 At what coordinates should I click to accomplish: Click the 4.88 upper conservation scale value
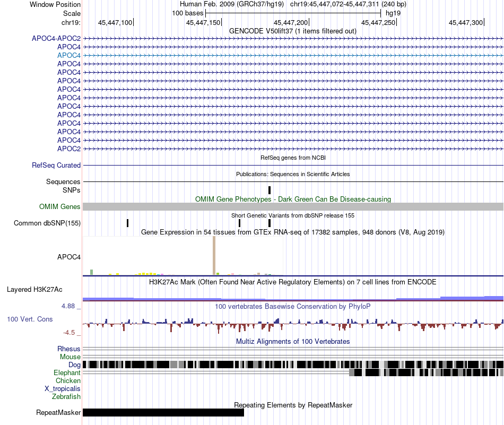click(68, 306)
